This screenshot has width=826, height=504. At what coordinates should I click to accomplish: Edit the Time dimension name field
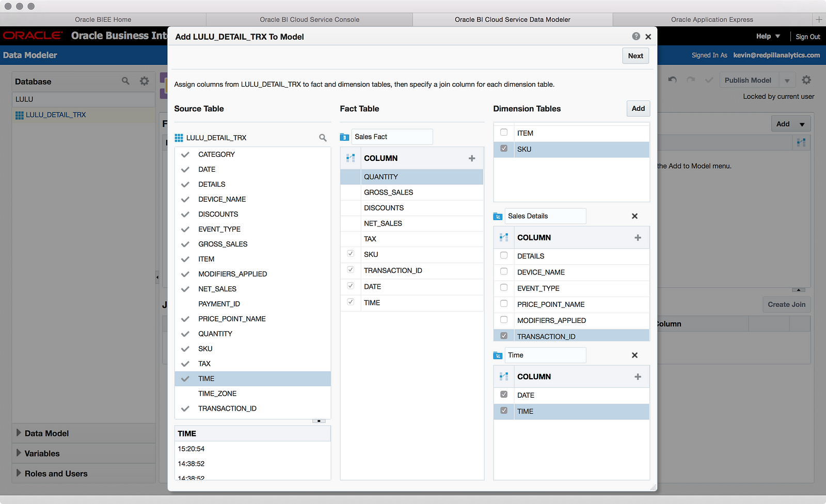click(545, 355)
